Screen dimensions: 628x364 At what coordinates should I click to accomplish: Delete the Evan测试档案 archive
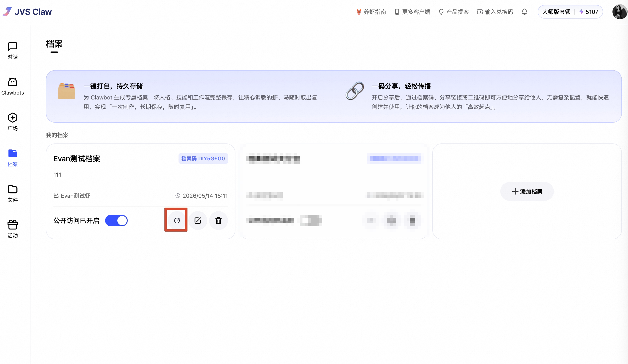pyautogui.click(x=219, y=221)
